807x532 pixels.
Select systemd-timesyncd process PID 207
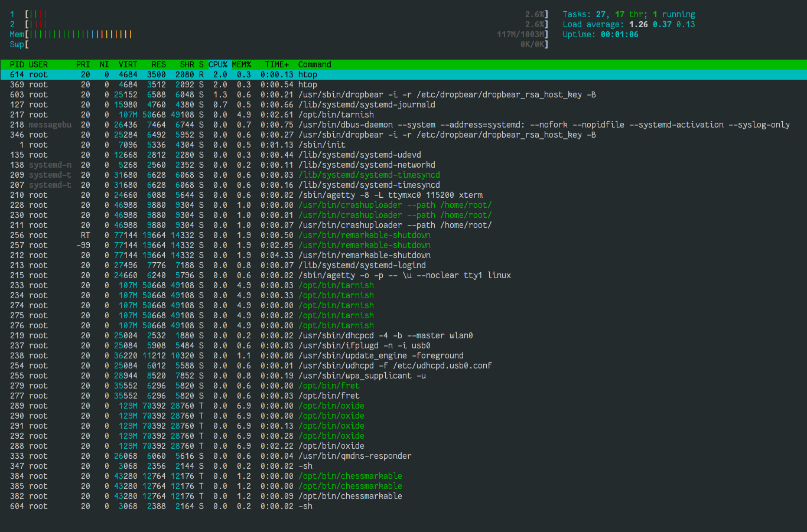[403, 185]
